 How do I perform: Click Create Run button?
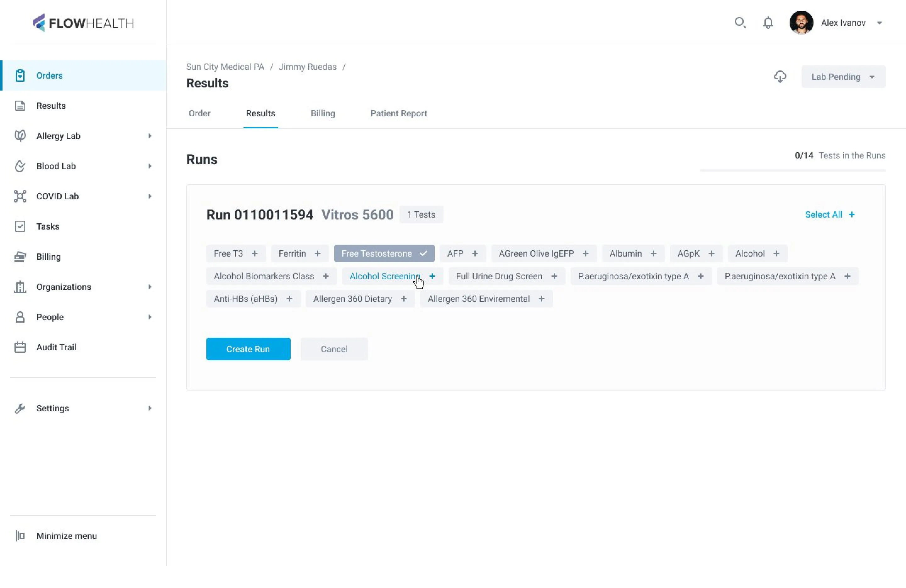click(248, 349)
